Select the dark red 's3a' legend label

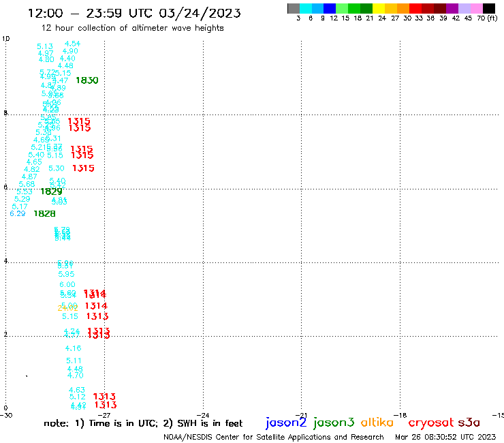469,423
